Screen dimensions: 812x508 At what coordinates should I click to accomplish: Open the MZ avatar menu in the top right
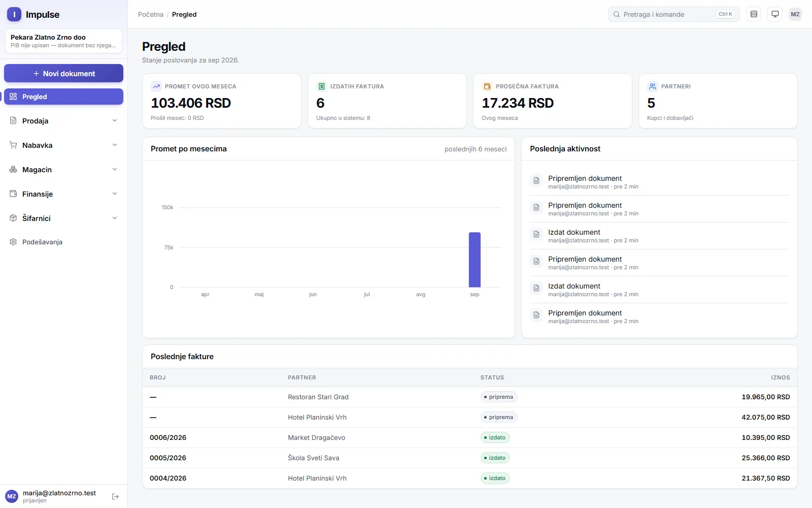795,14
